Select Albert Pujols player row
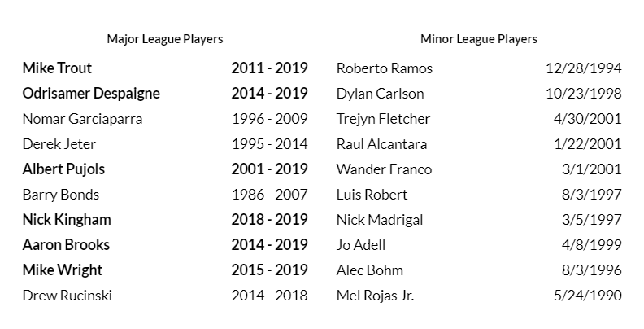The width and height of the screenshot is (644, 329). [63, 169]
